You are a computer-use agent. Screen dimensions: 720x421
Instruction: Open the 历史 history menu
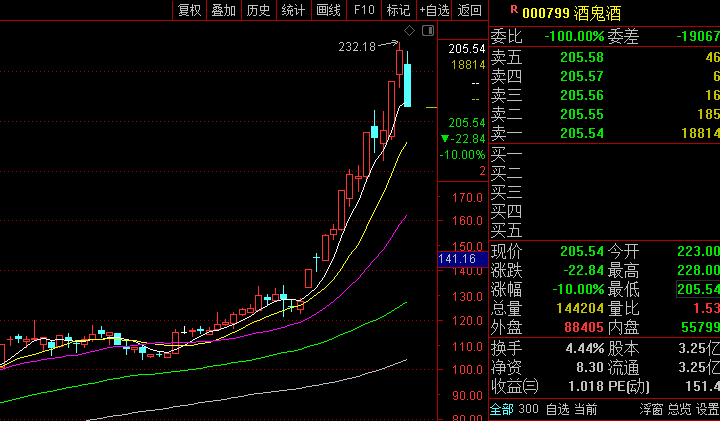259,10
